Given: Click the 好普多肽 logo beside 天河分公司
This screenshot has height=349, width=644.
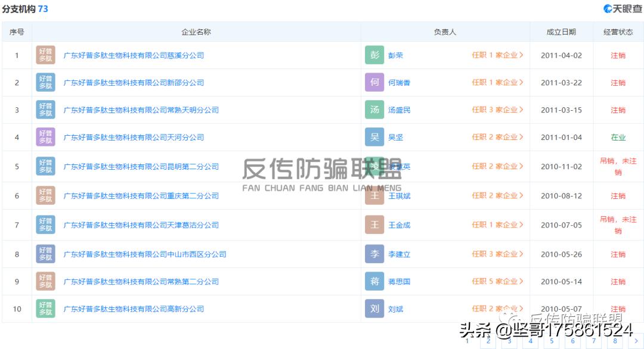Looking at the screenshot, I should click(45, 136).
